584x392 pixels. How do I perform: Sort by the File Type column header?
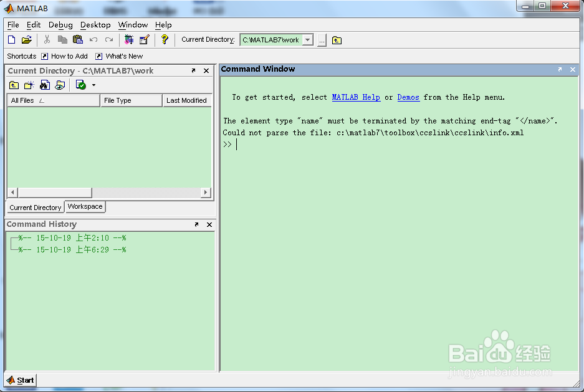(131, 100)
